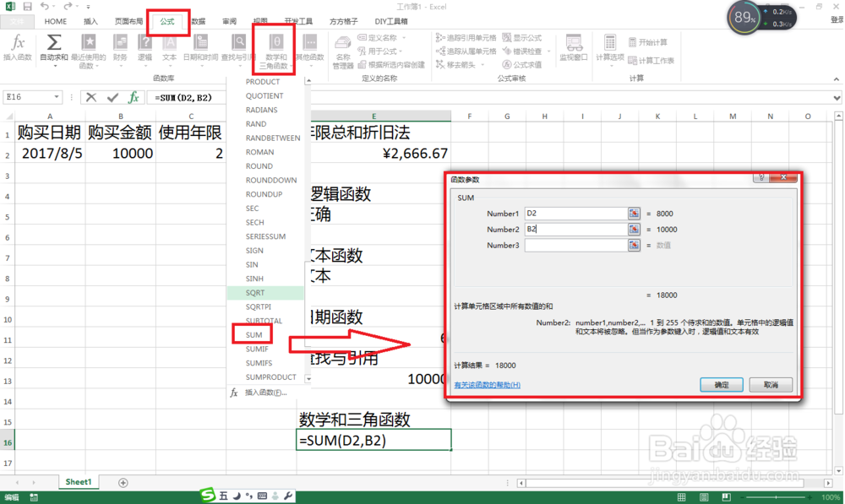Toggle 显示公式
This screenshot has width=845, height=504.
coord(521,38)
